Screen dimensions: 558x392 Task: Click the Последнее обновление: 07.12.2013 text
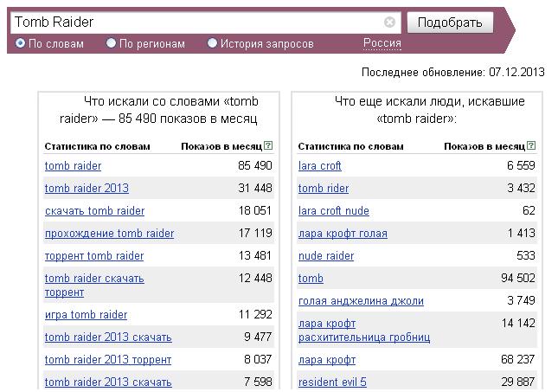point(453,73)
